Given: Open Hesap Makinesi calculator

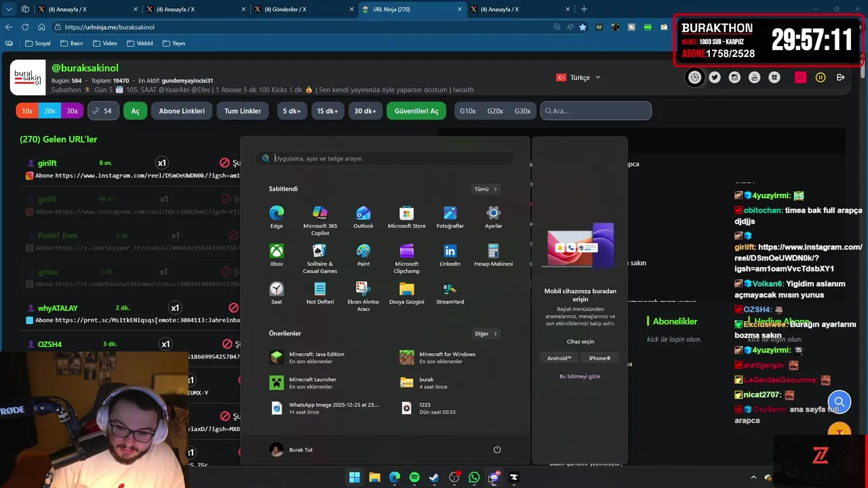Looking at the screenshot, I should click(x=494, y=256).
